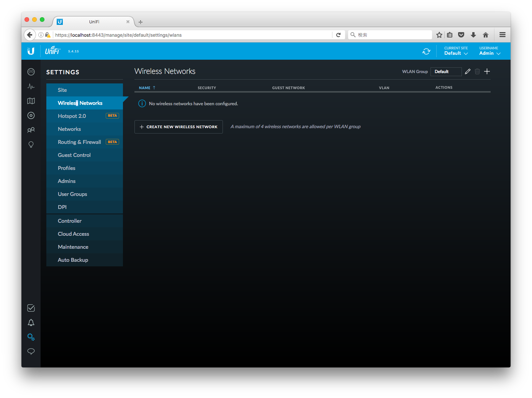Open the Current Site Default dropdown

[x=456, y=51]
